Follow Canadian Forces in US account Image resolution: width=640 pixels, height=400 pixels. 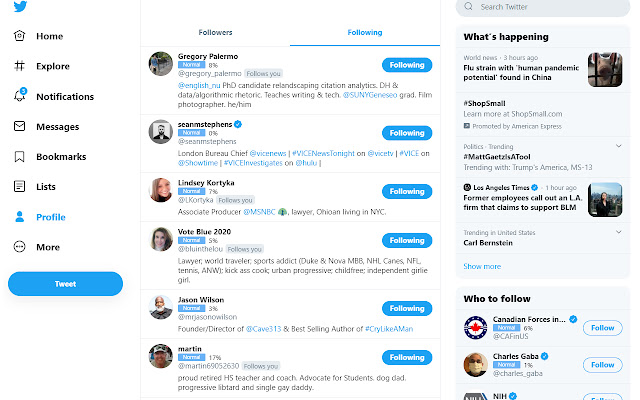(x=602, y=328)
